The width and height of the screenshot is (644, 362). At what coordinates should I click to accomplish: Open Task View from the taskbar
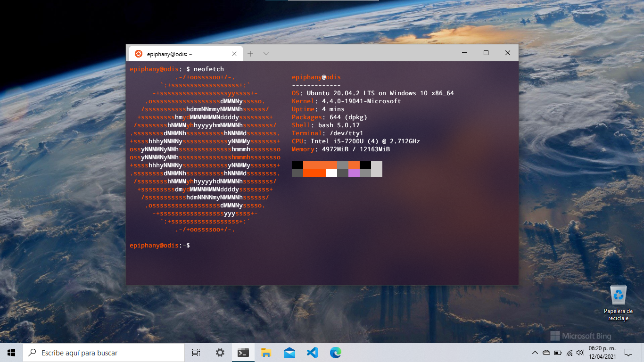pyautogui.click(x=196, y=353)
